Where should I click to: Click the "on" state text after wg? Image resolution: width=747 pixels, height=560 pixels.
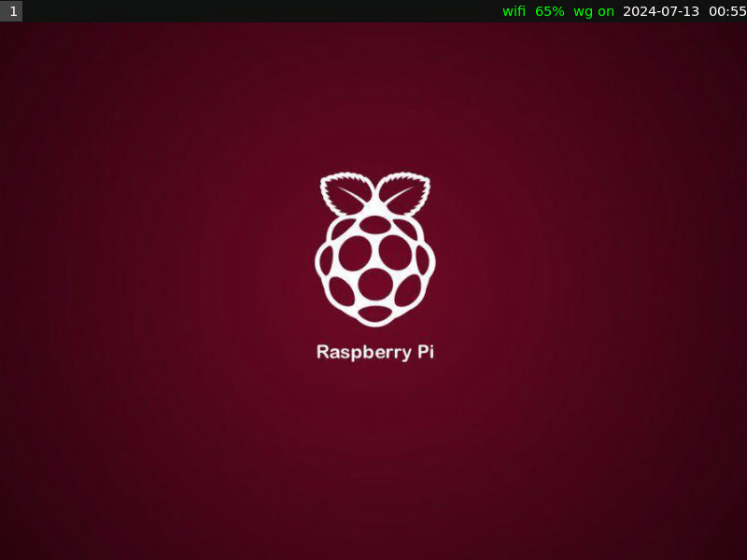606,11
